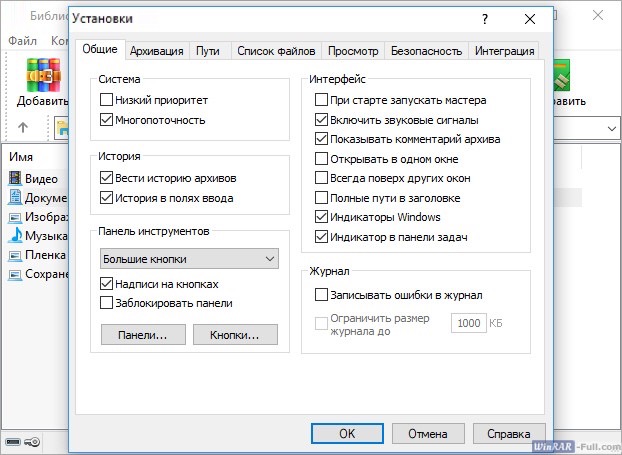Enable Открывать в одном окне
Image resolution: width=622 pixels, height=455 pixels.
click(321, 159)
